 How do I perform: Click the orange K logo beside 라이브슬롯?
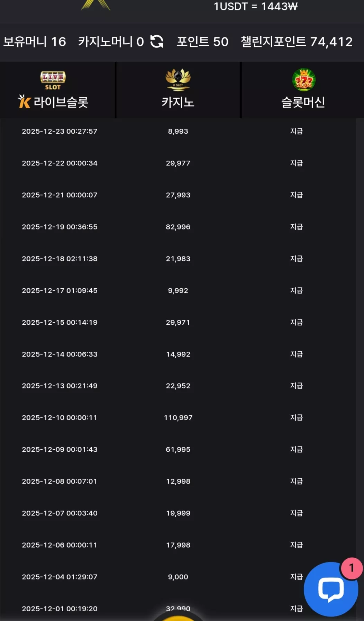24,101
